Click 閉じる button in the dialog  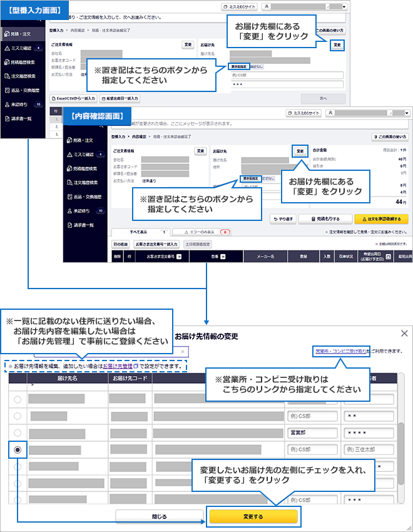(159, 517)
